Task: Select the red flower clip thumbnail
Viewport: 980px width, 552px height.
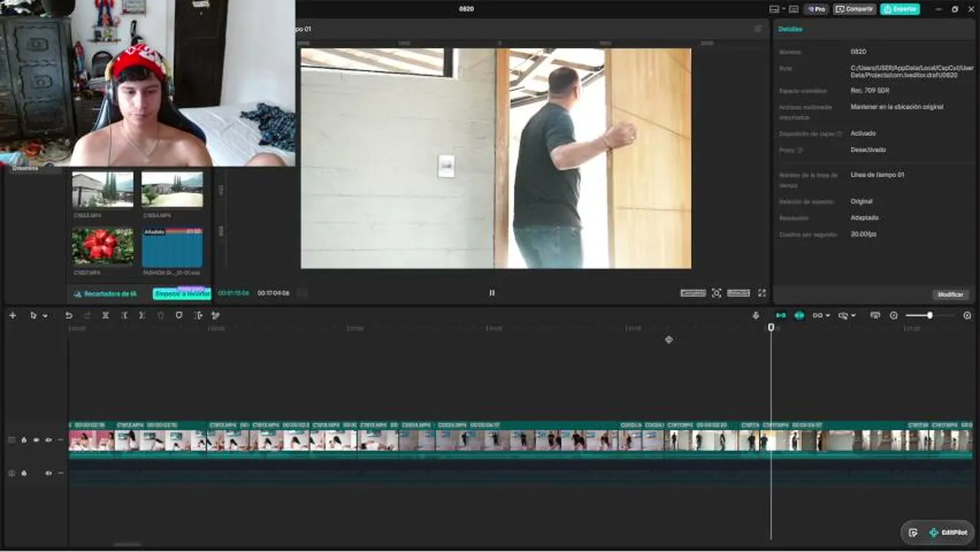Action: click(103, 247)
